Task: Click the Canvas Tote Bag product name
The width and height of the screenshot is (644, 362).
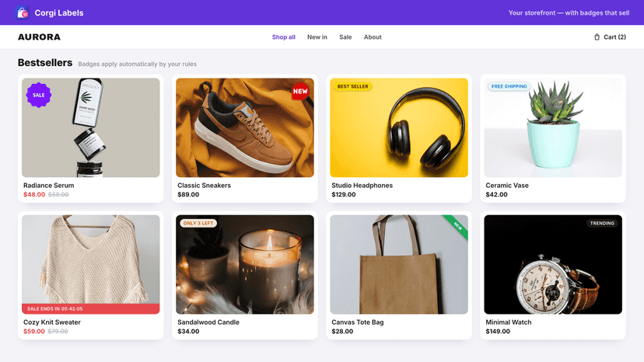Action: [357, 322]
